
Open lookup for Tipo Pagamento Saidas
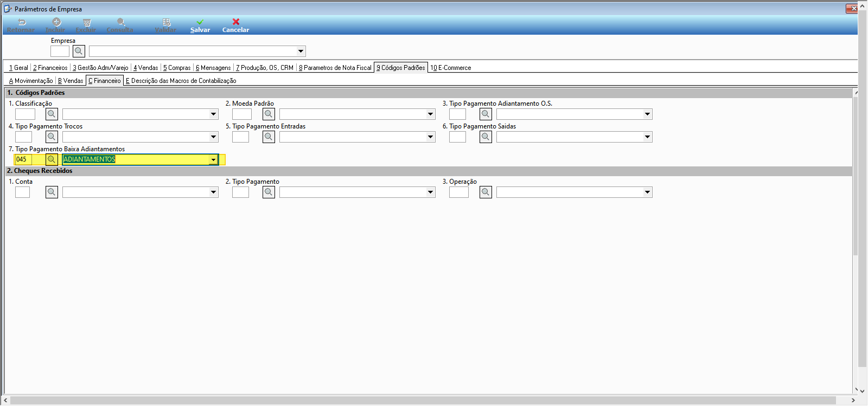click(x=486, y=137)
